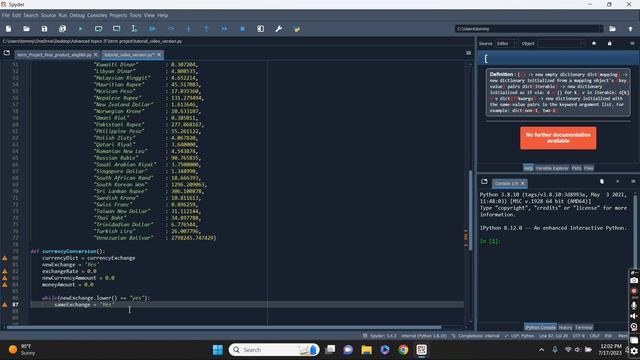Open the console pane options menu
640x360 pixels.
[x=633, y=182]
